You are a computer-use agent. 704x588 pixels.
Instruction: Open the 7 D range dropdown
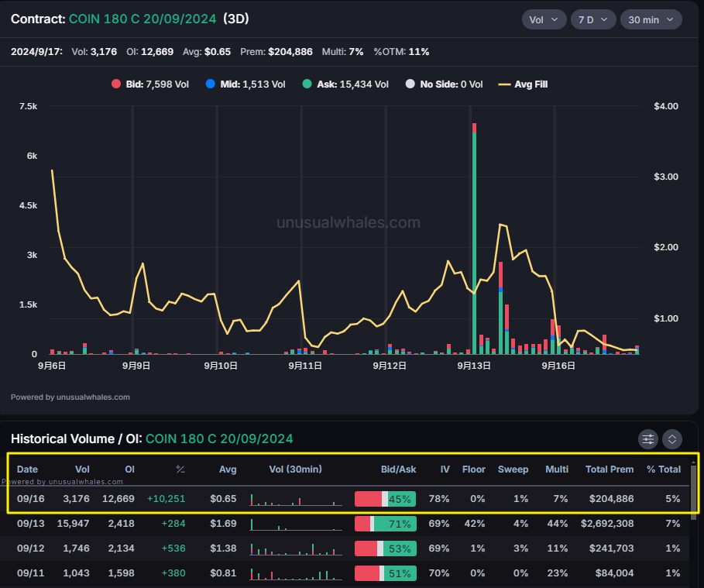[593, 19]
